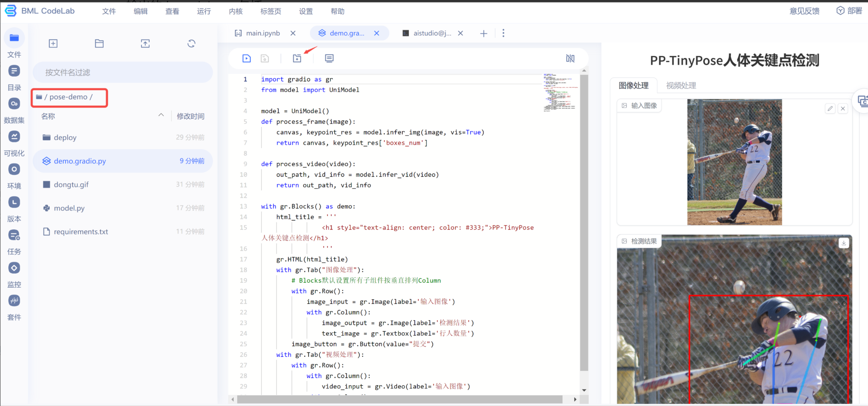The height and width of the screenshot is (406, 868).
Task: Click the new launcher plus-box icon
Action: coord(53,43)
